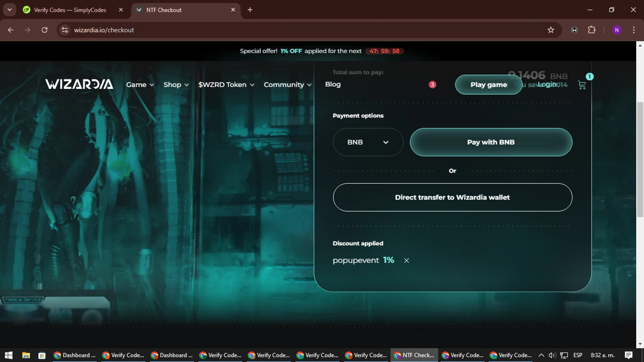The height and width of the screenshot is (362, 644).
Task: Reload the checkout page
Action: (x=44, y=30)
